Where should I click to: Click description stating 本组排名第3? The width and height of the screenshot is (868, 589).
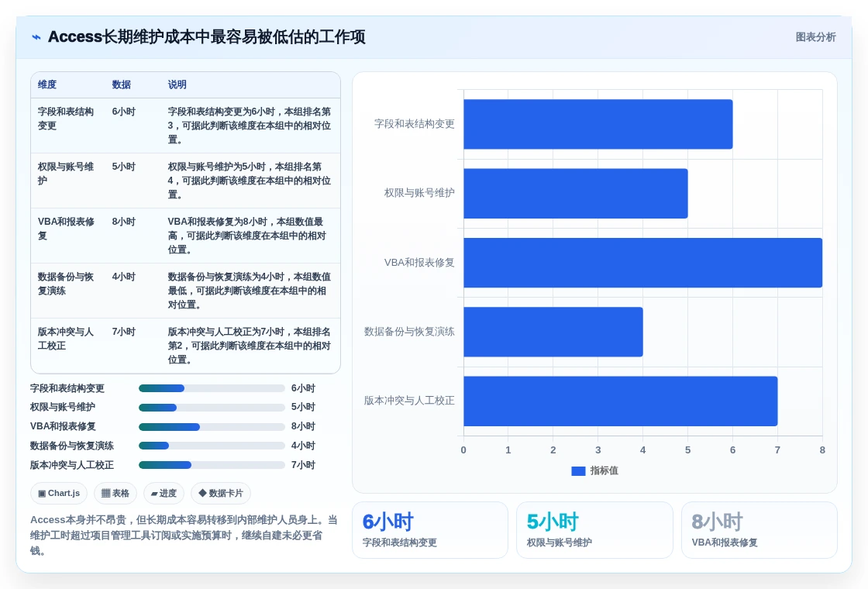(x=249, y=126)
